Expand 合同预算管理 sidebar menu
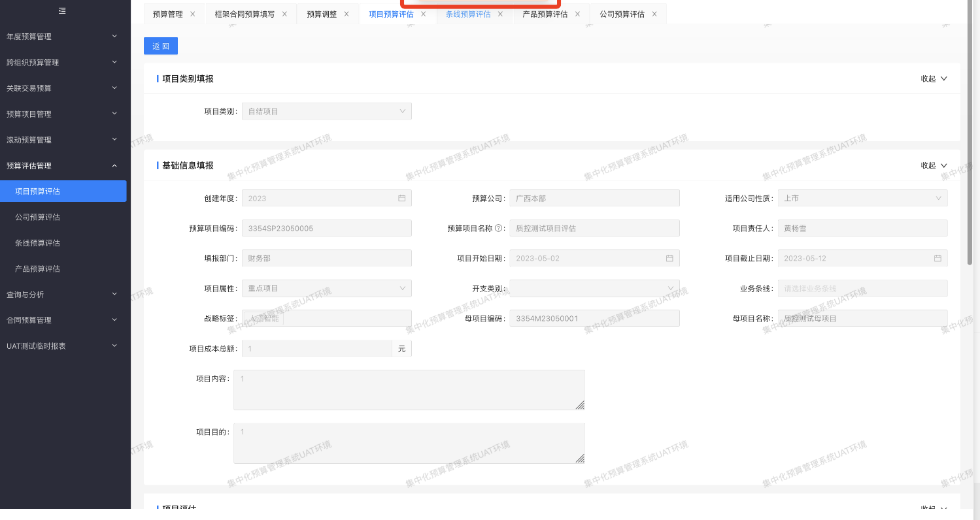 click(63, 320)
